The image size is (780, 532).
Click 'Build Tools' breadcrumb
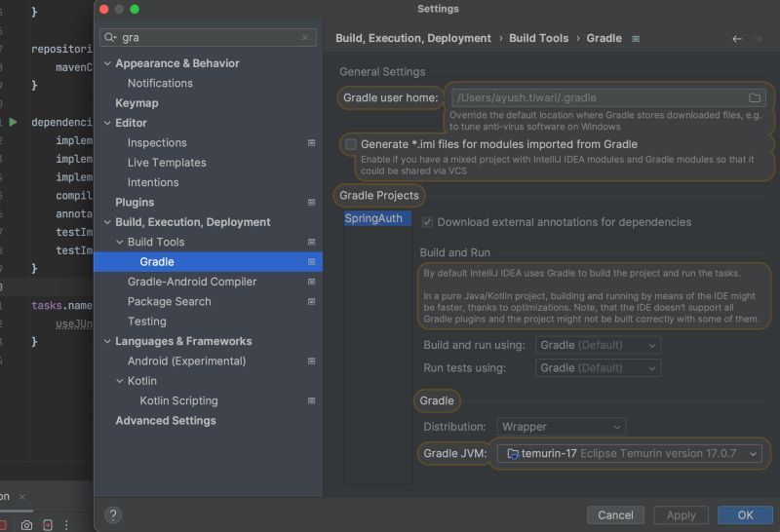click(539, 38)
